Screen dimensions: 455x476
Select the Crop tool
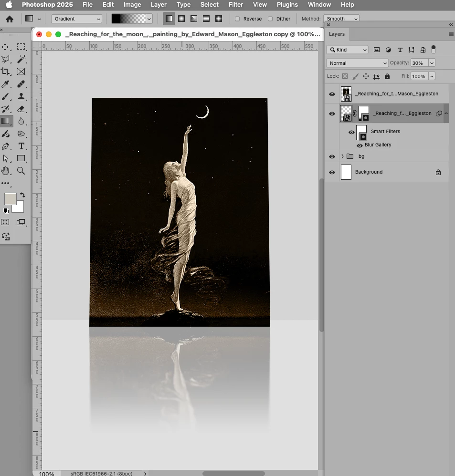(x=5, y=72)
